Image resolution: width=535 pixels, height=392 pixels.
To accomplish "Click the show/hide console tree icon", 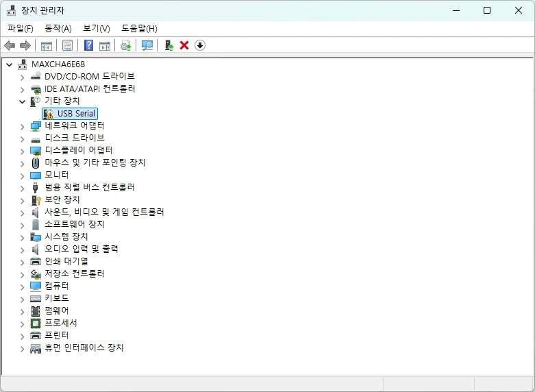I will 47,45.
